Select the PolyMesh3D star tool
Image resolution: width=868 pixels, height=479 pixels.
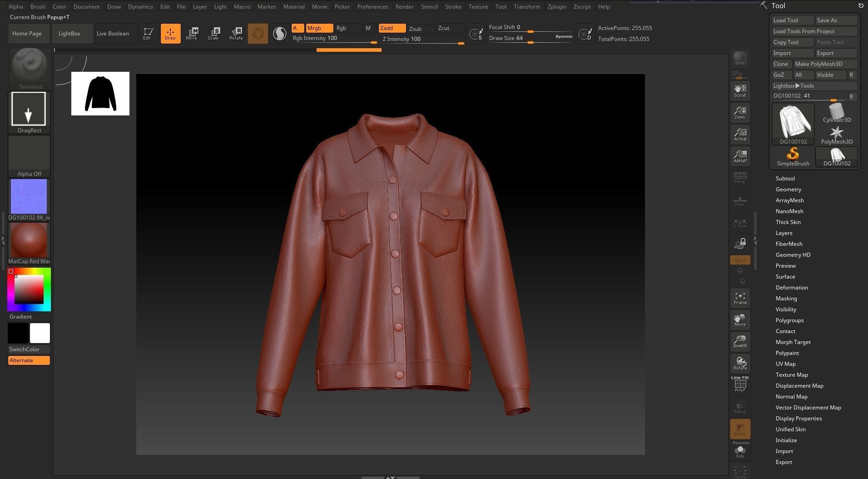[x=837, y=135]
